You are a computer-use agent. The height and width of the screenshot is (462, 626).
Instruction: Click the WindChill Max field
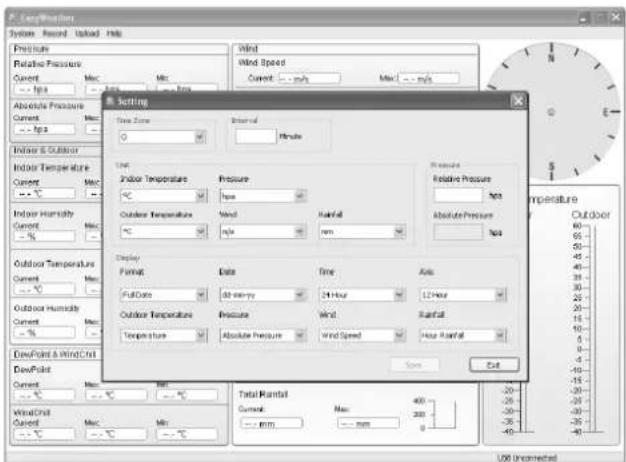(116, 434)
